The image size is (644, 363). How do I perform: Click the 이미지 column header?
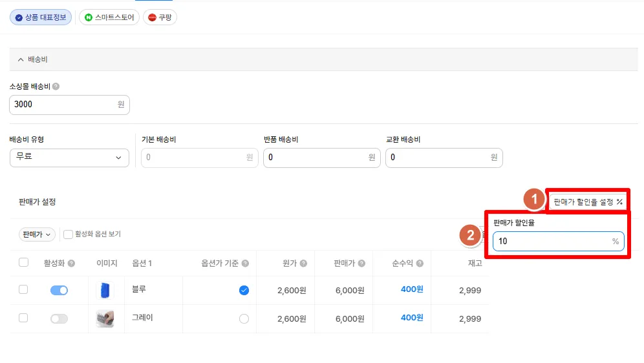(x=107, y=264)
